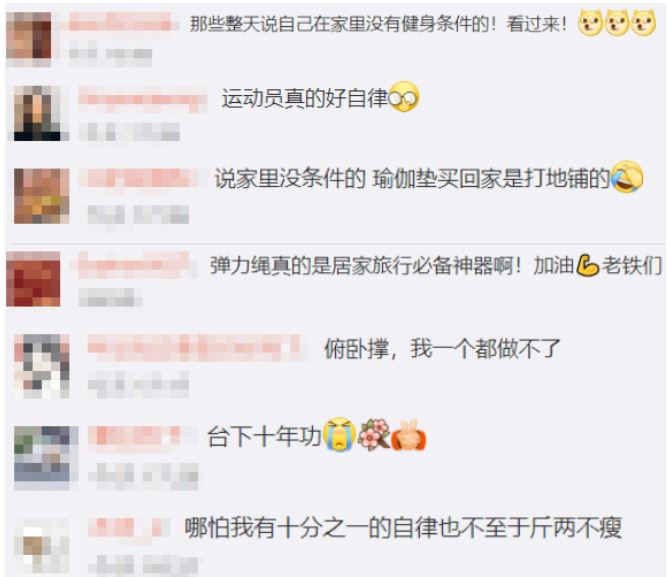Click the laughing-crying emoji after 打地铺的
The height and width of the screenshot is (577, 667).
point(627,177)
